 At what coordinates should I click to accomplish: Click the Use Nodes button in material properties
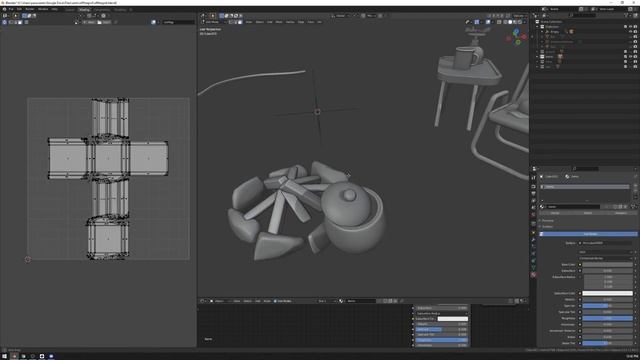click(x=589, y=234)
